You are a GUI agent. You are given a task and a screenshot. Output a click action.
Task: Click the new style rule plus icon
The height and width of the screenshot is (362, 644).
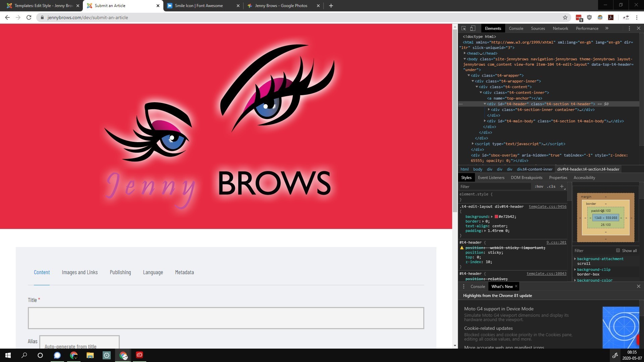562,186
